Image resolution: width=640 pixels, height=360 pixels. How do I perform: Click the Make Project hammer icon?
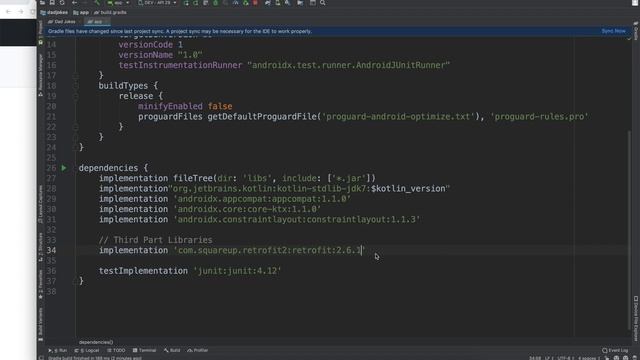pyautogui.click(x=97, y=3)
